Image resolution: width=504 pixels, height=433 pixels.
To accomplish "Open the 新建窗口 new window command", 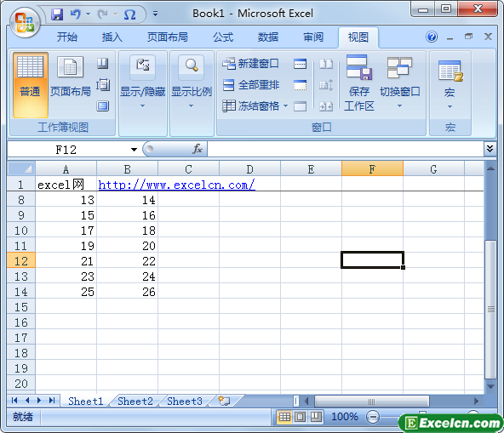I will pos(250,63).
